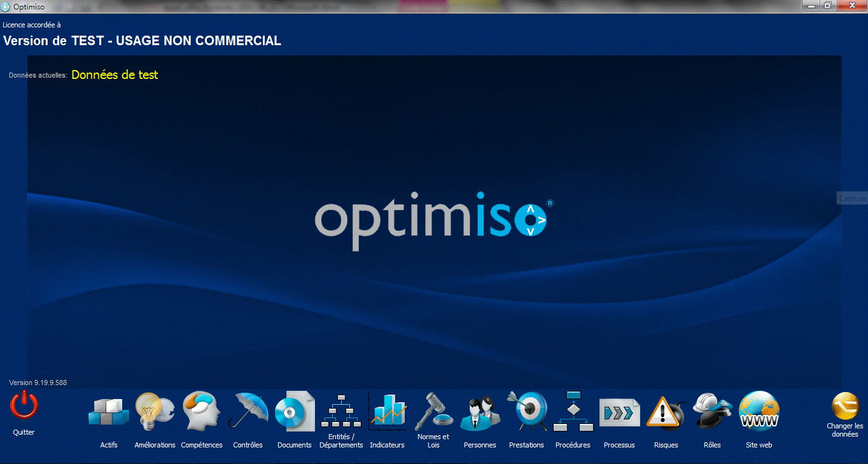Screen dimensions: 868x464
Task: Click the Compétences label
Action: click(202, 445)
